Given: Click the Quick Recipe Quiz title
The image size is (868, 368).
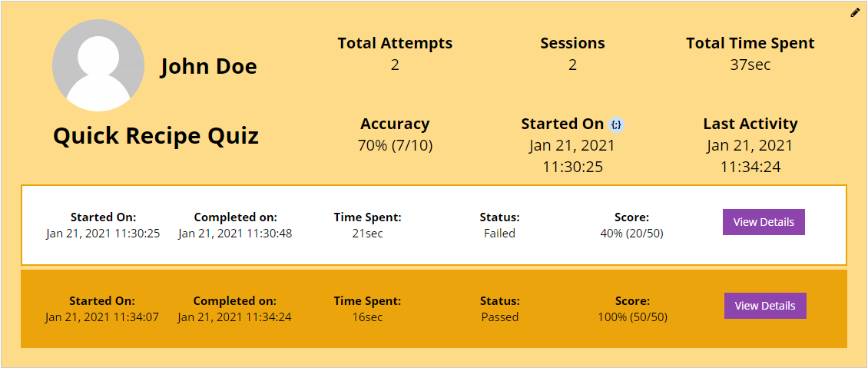Looking at the screenshot, I should [x=156, y=136].
